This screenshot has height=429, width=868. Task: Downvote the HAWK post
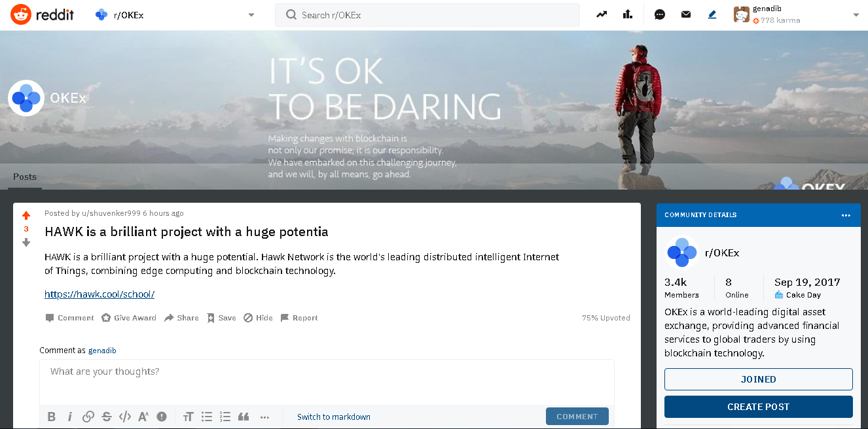pyautogui.click(x=26, y=243)
